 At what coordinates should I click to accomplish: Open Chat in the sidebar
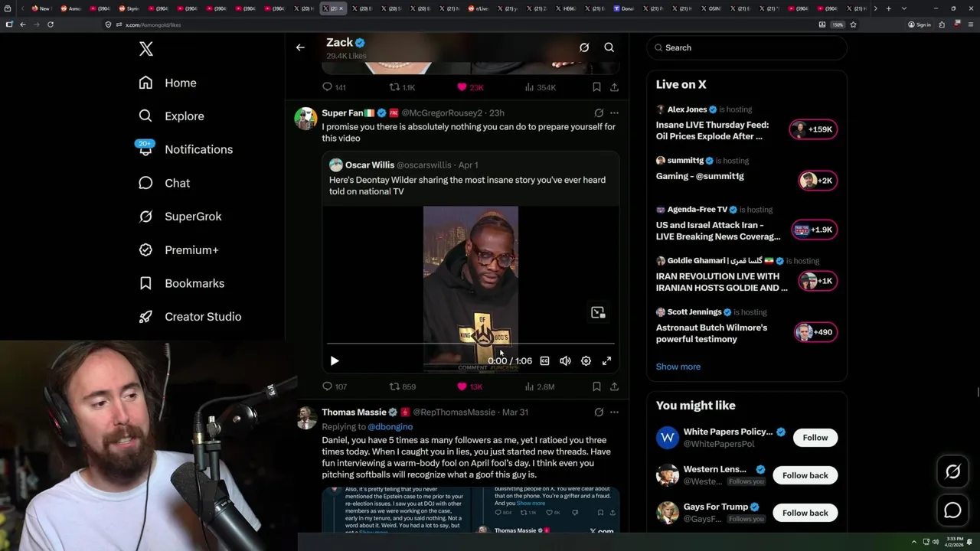click(164, 183)
